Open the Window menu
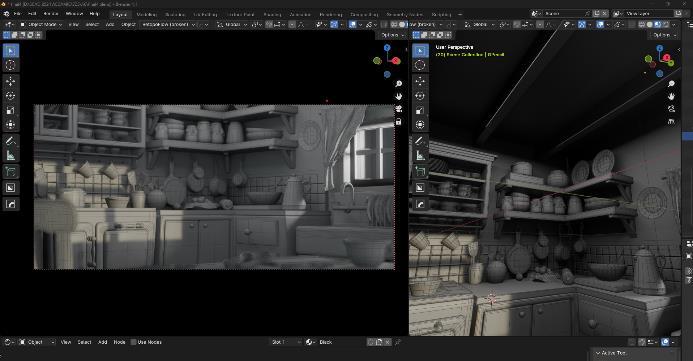This screenshot has width=693, height=361. tap(74, 14)
